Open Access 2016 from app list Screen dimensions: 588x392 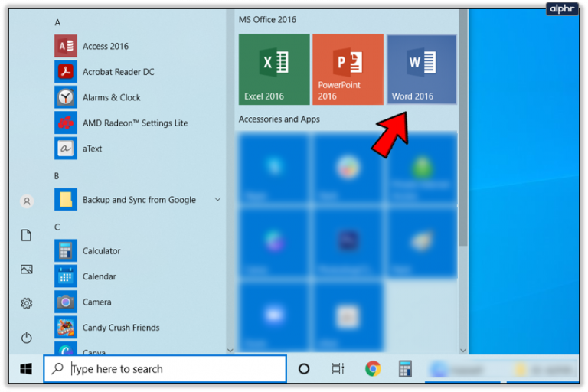(x=139, y=46)
